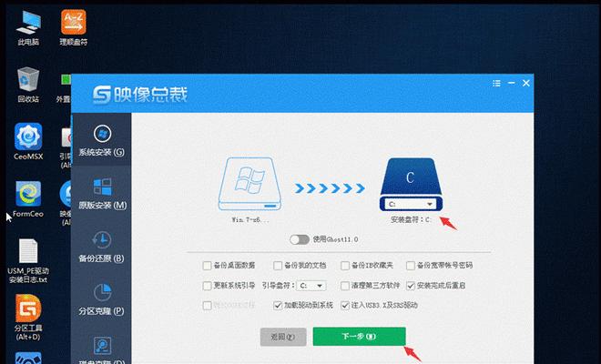The height and width of the screenshot is (364, 601).
Task: Enable the 备份宽带帐号密码 checkbox
Action: coord(411,266)
